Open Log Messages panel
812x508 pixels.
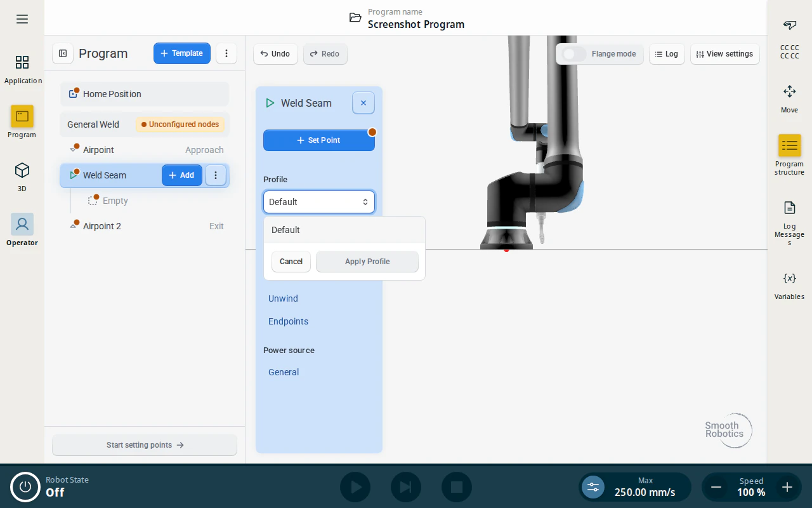pos(790,222)
